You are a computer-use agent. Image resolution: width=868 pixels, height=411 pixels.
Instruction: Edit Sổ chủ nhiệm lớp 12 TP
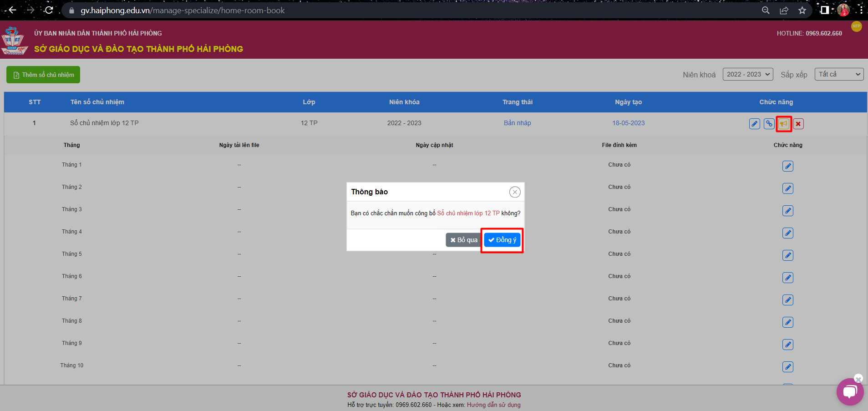pos(754,124)
